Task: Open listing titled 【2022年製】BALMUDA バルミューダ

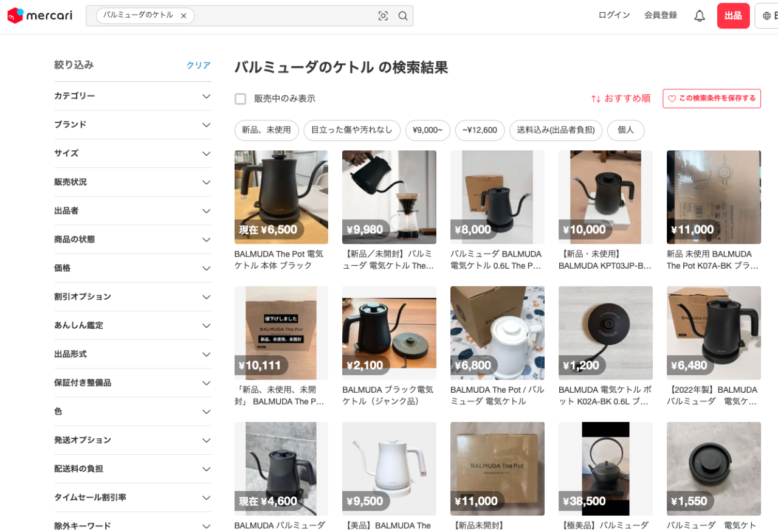Action: tap(712, 395)
